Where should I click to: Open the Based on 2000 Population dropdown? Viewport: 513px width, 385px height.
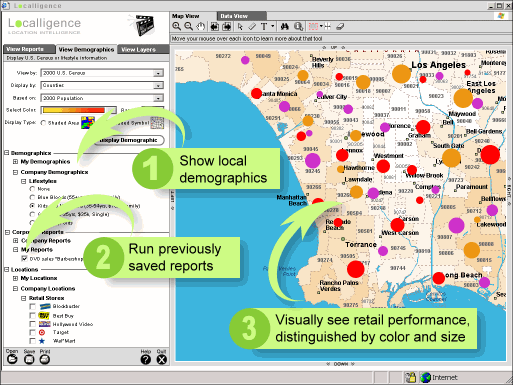pyautogui.click(x=102, y=98)
